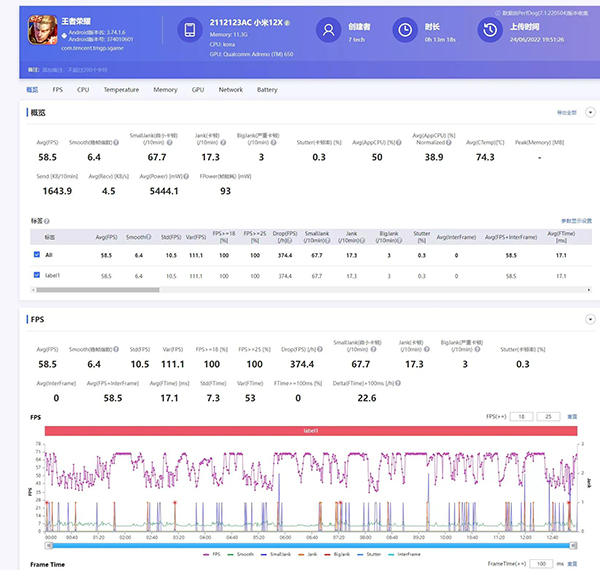The image size is (600, 570).
Task: Click the help icon next to 标签
Action: pos(48,220)
